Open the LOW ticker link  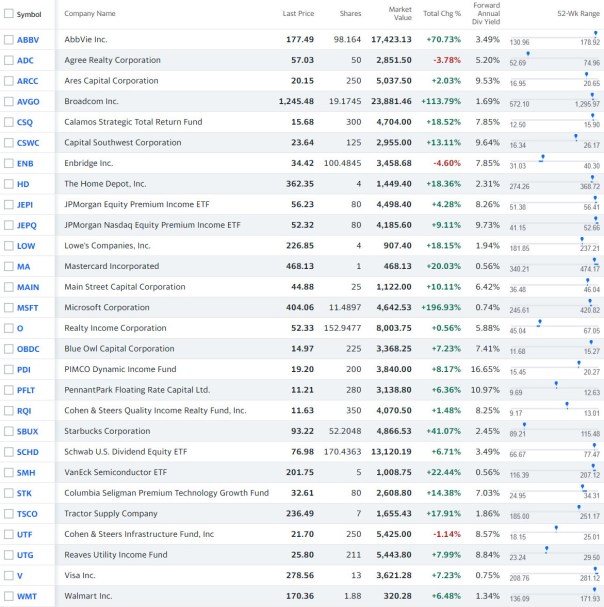click(x=26, y=246)
